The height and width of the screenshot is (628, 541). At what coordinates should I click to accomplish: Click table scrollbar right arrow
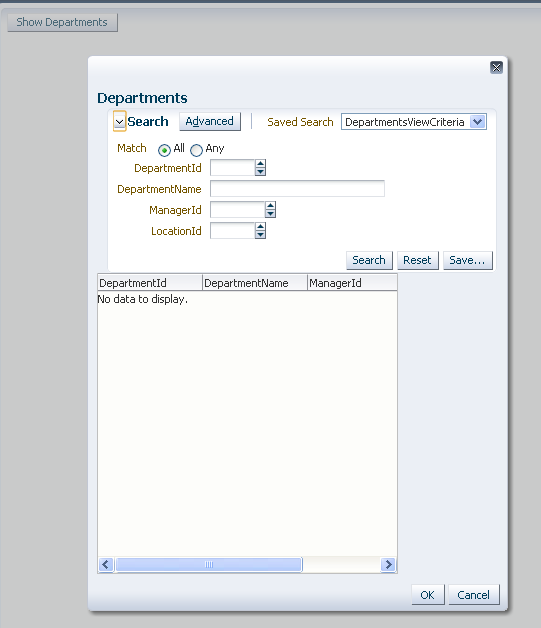[x=388, y=565]
